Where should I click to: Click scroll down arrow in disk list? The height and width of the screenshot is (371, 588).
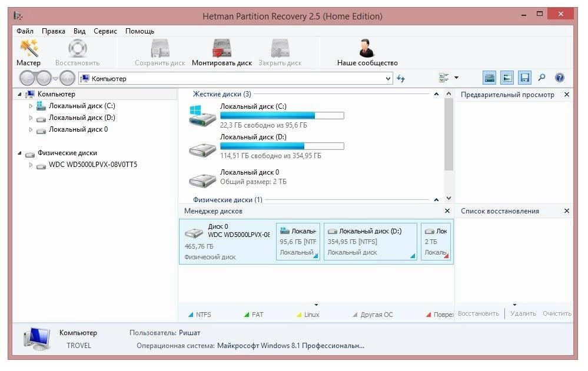[x=449, y=198]
